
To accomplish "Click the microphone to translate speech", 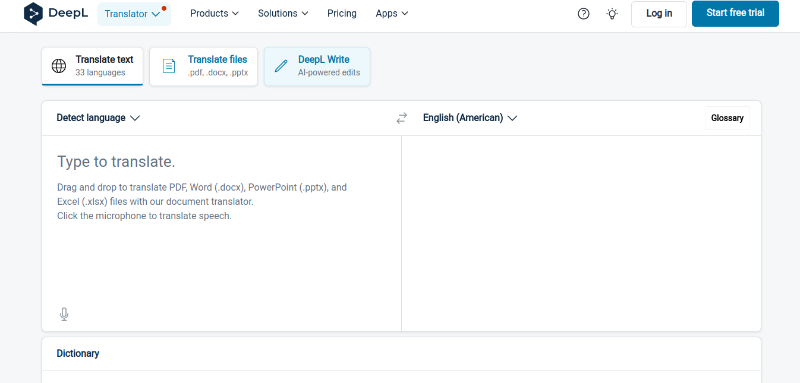I will 64,314.
